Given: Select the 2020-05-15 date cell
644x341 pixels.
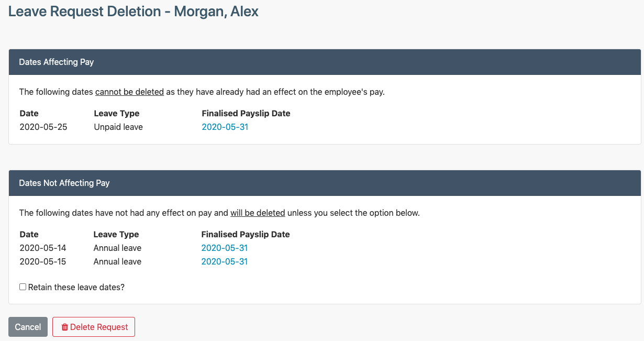Looking at the screenshot, I should pos(43,261).
